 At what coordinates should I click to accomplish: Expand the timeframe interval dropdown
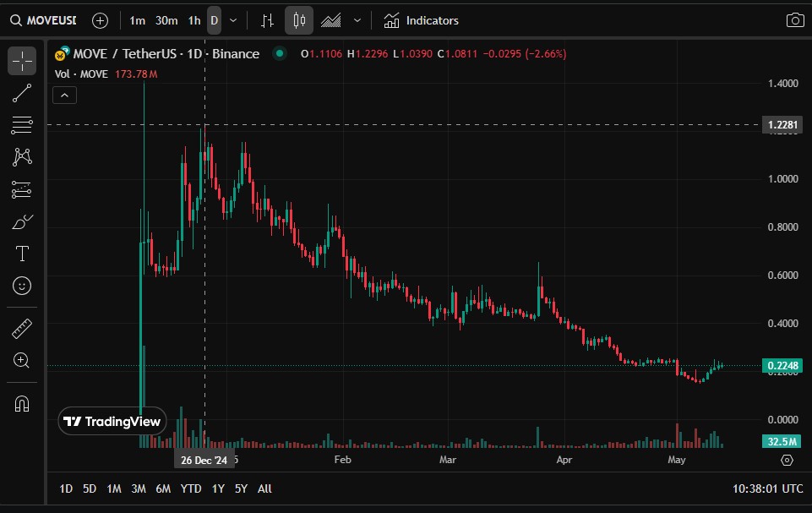tap(233, 21)
